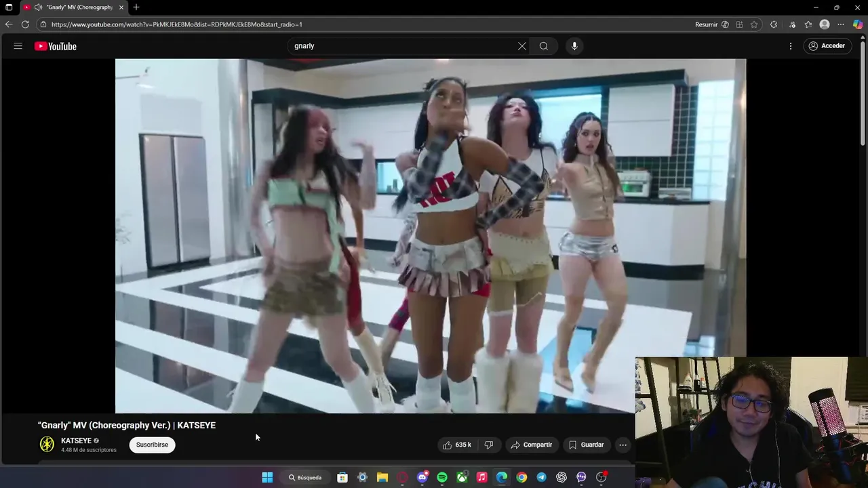
Task: Select the video title text
Action: click(127, 425)
